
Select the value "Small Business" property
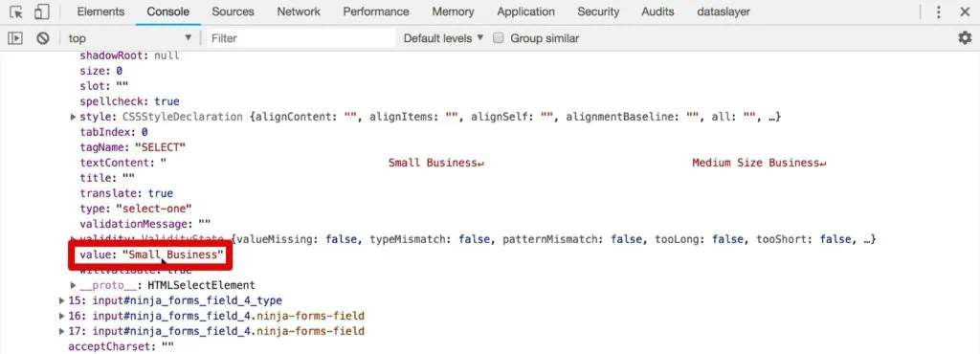pyautogui.click(x=151, y=254)
